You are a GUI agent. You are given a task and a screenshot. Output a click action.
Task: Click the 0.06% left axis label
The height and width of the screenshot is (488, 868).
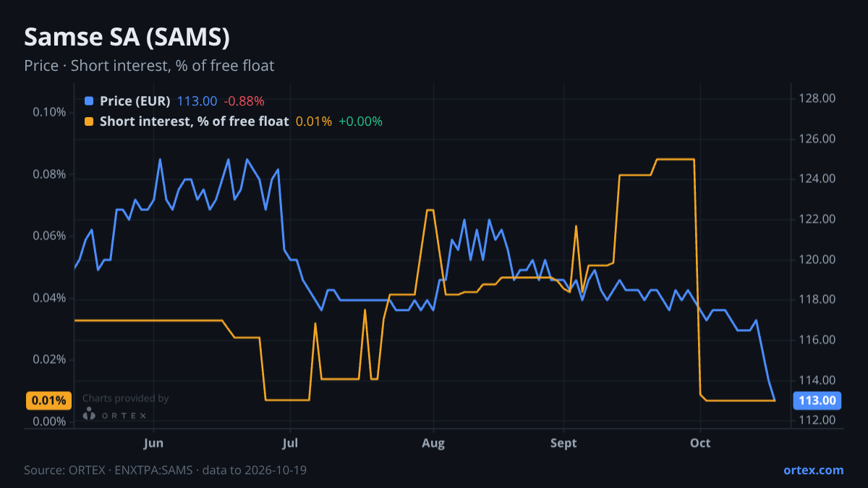(x=49, y=236)
